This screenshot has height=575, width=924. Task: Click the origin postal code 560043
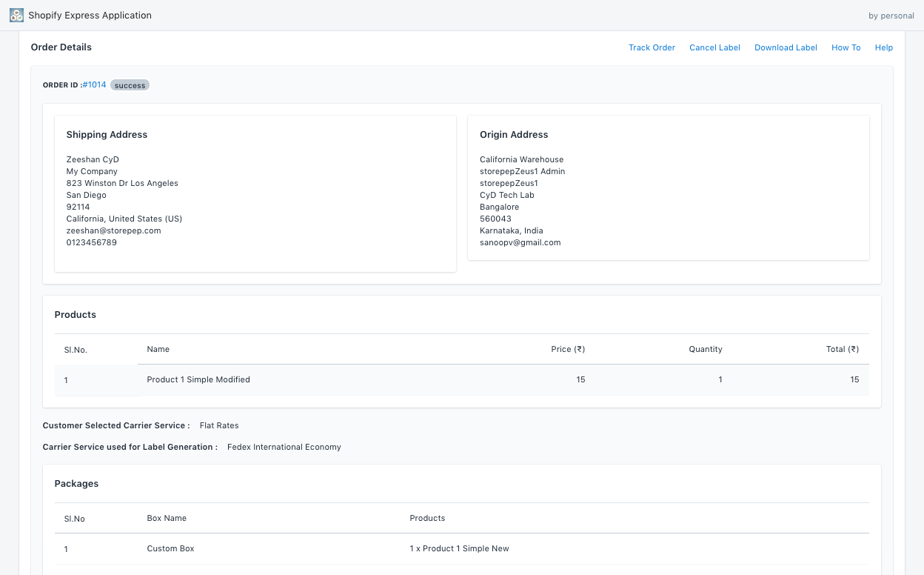[x=495, y=219]
